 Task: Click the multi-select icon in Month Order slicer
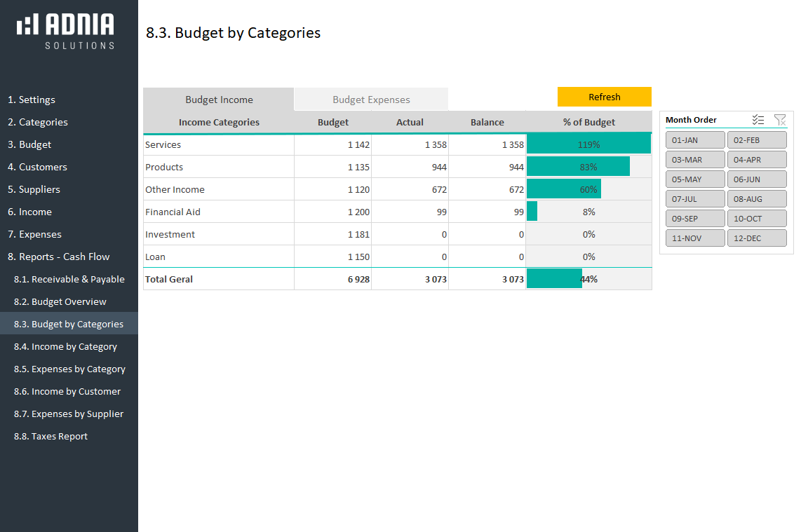[758, 120]
